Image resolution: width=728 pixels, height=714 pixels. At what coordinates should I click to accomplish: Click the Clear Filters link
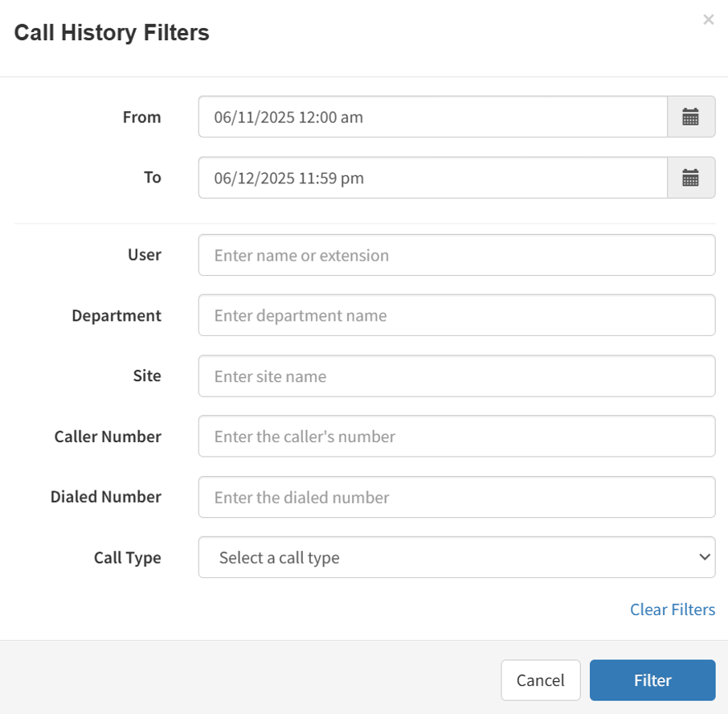(x=672, y=609)
